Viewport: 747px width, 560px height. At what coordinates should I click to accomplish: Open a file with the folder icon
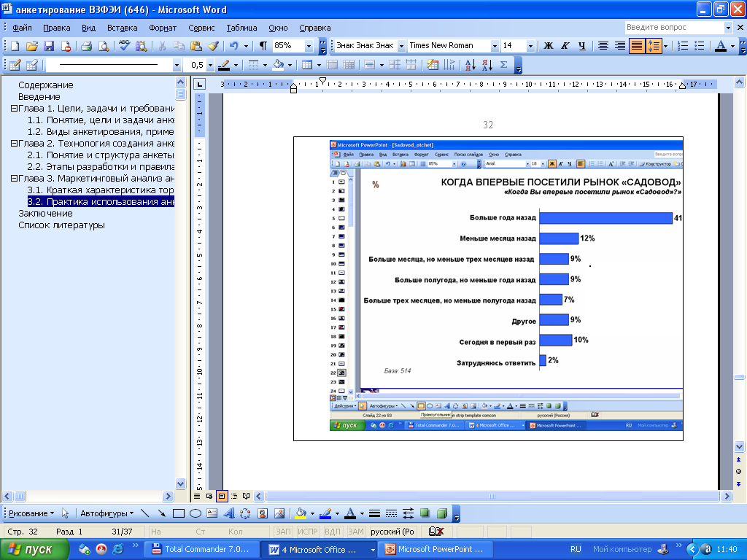point(32,46)
